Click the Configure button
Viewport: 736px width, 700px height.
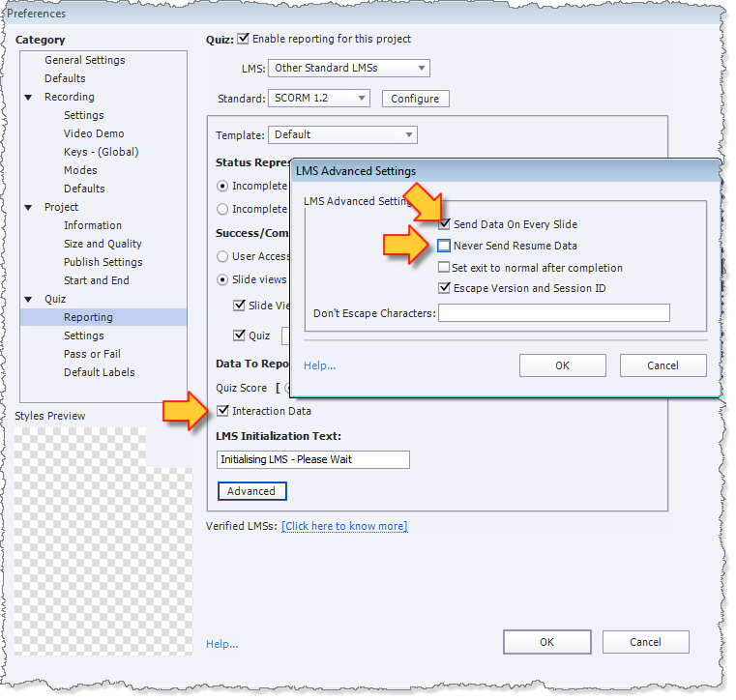tap(415, 99)
